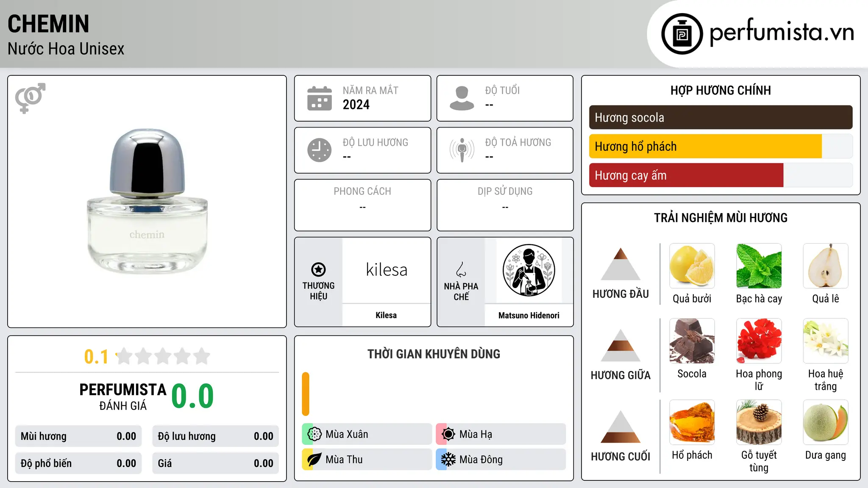Open the Kilesa brand name link

[x=386, y=315]
